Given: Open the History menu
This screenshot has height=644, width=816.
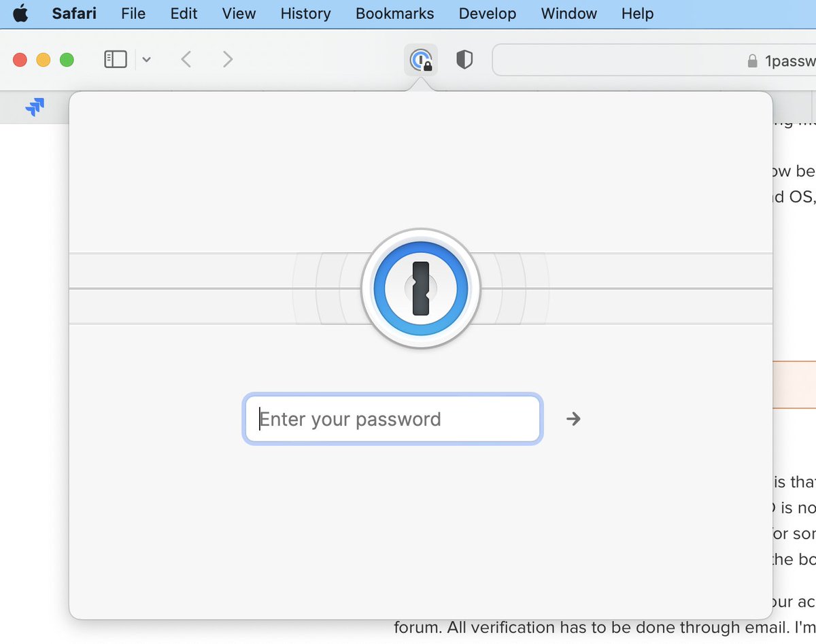Looking at the screenshot, I should click(x=305, y=14).
